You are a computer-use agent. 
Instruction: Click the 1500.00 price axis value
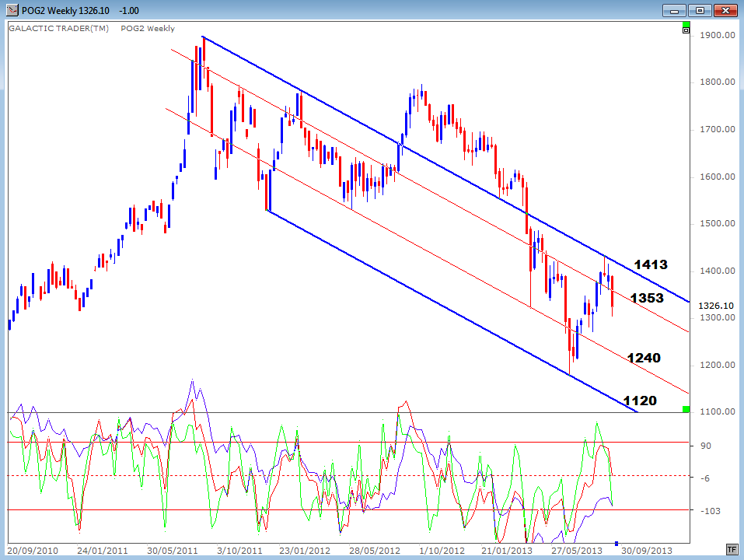(x=718, y=223)
